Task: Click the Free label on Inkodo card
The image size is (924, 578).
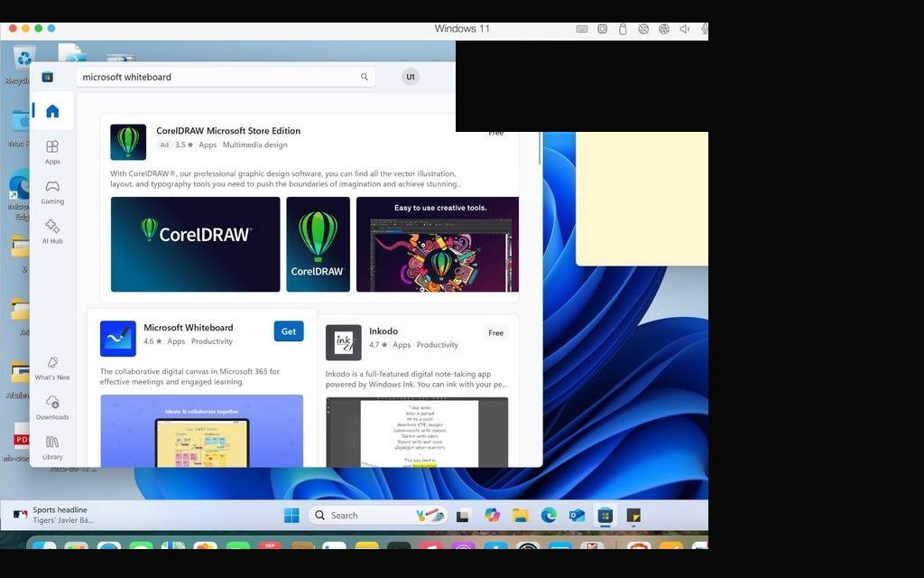Action: 495,332
